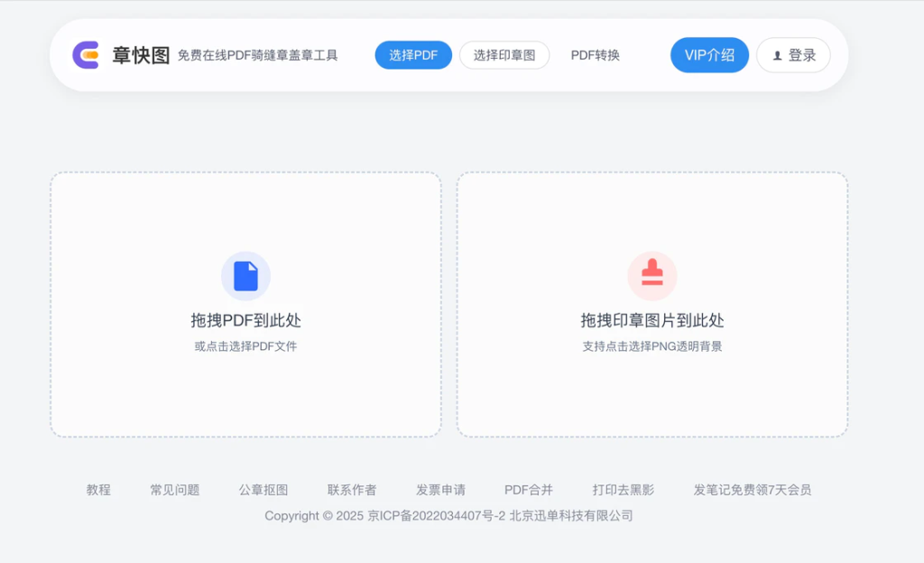Click the 章快图 logo icon
Viewport: 924px width, 563px height.
coord(86,55)
